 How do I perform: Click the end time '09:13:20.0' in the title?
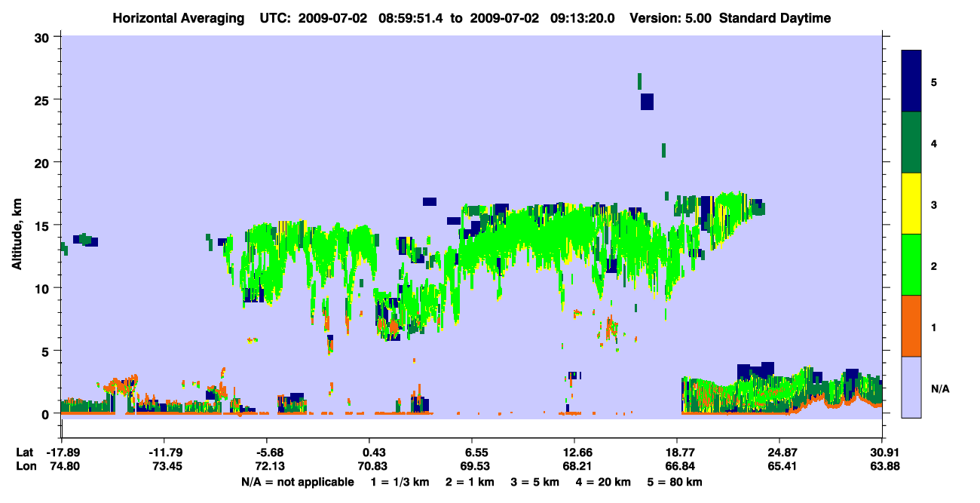tap(583, 18)
